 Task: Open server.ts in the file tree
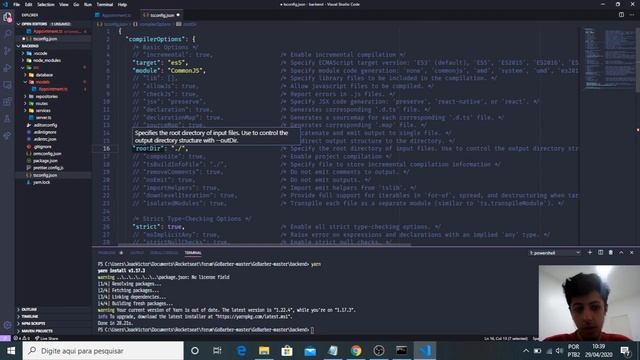point(43,118)
